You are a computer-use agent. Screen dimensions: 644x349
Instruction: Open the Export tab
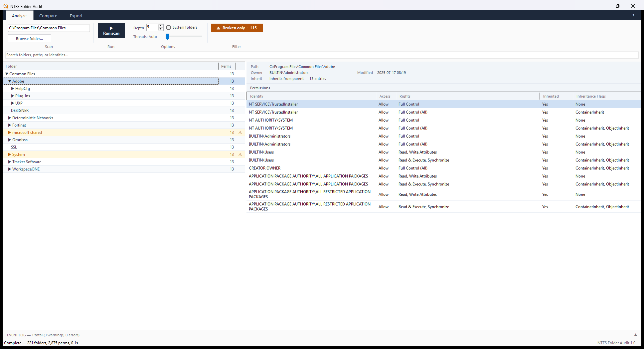pos(76,16)
